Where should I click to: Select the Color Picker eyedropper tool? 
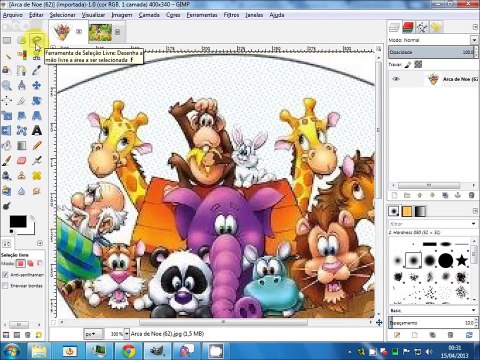click(x=36, y=70)
